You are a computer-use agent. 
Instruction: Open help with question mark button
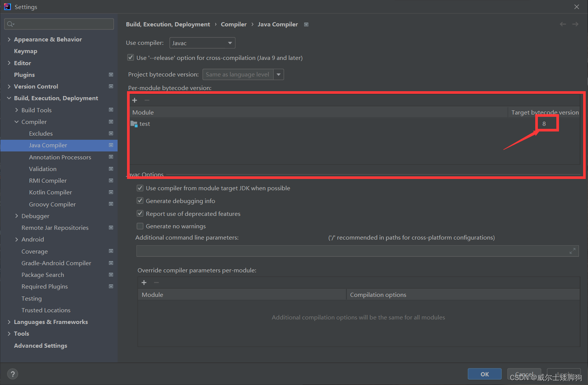point(13,374)
